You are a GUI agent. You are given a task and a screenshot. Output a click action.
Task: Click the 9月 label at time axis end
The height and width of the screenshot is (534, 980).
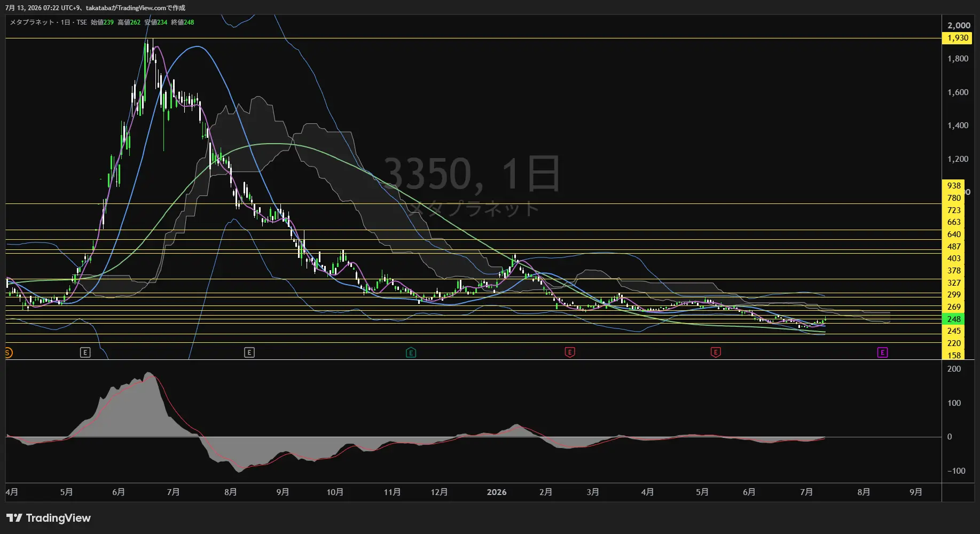[916, 492]
